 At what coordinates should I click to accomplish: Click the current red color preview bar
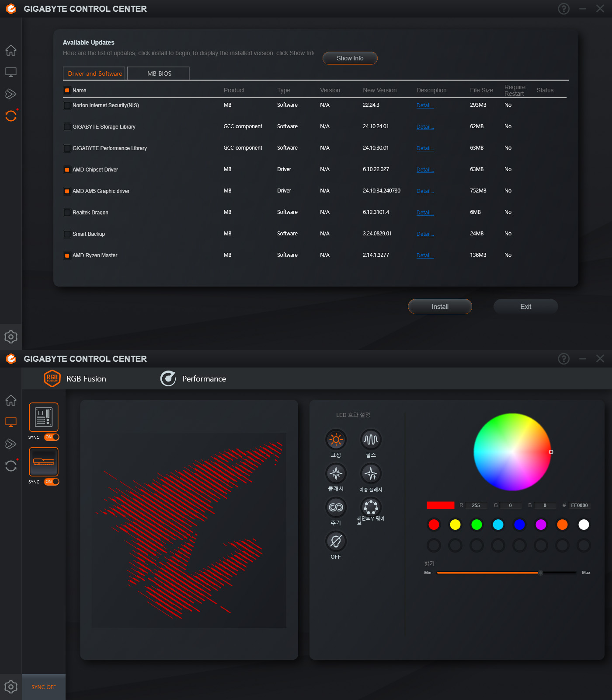pos(441,505)
